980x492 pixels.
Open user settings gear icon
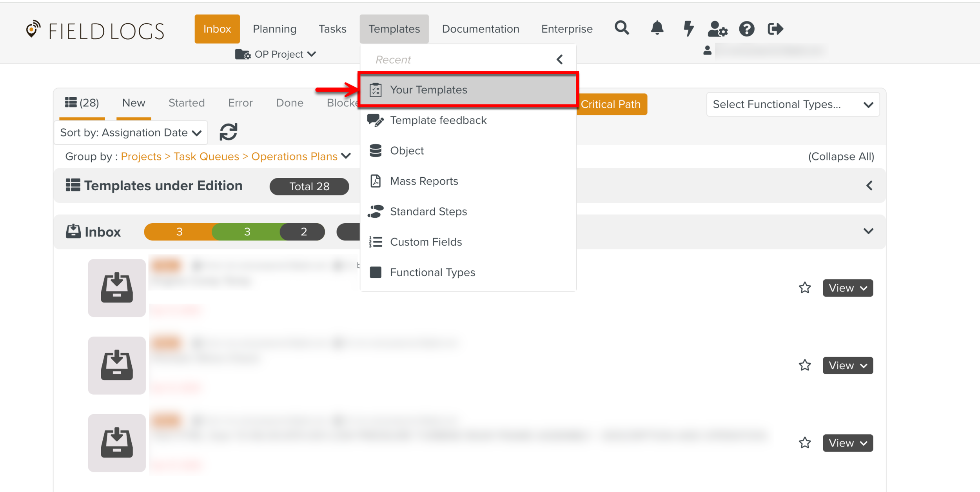tap(717, 29)
